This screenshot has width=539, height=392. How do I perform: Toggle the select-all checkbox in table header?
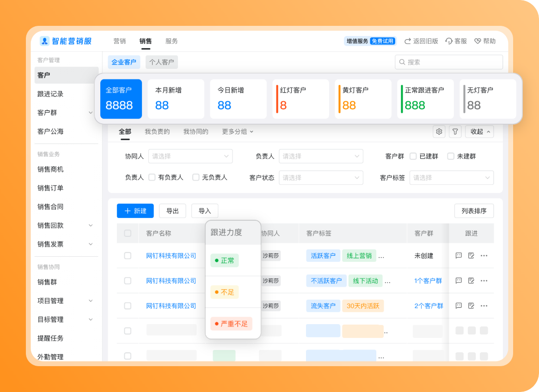[x=128, y=234]
